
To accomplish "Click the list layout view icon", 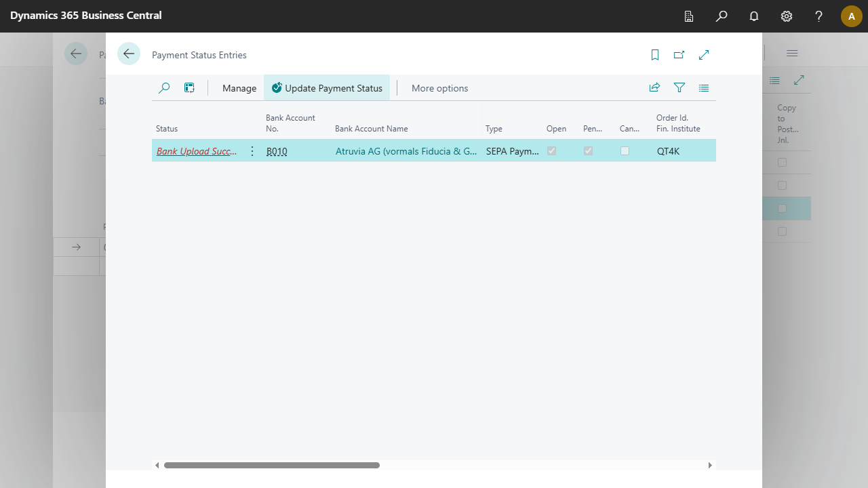I will (x=704, y=87).
